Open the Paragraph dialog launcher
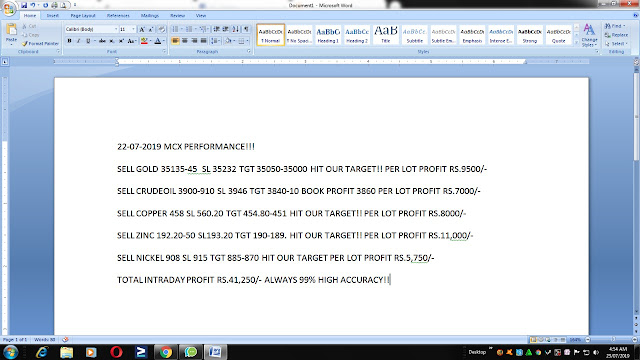 249,52
